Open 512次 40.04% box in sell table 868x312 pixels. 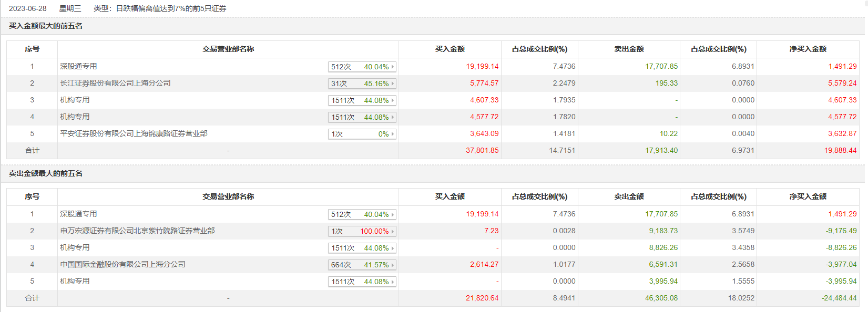[361, 214]
